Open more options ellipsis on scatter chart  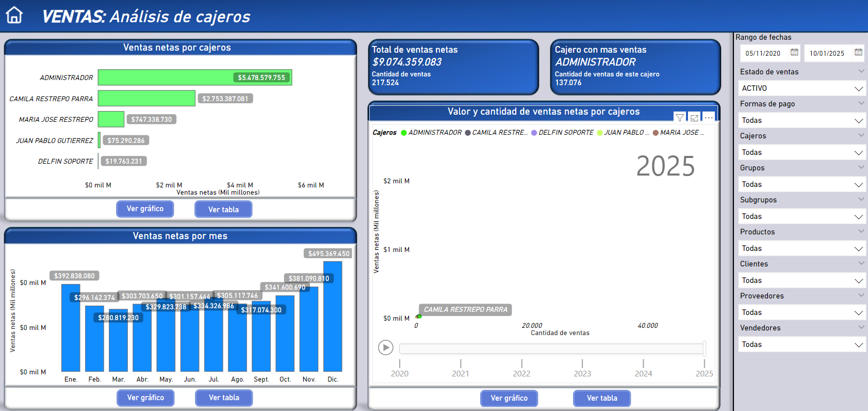(709, 118)
